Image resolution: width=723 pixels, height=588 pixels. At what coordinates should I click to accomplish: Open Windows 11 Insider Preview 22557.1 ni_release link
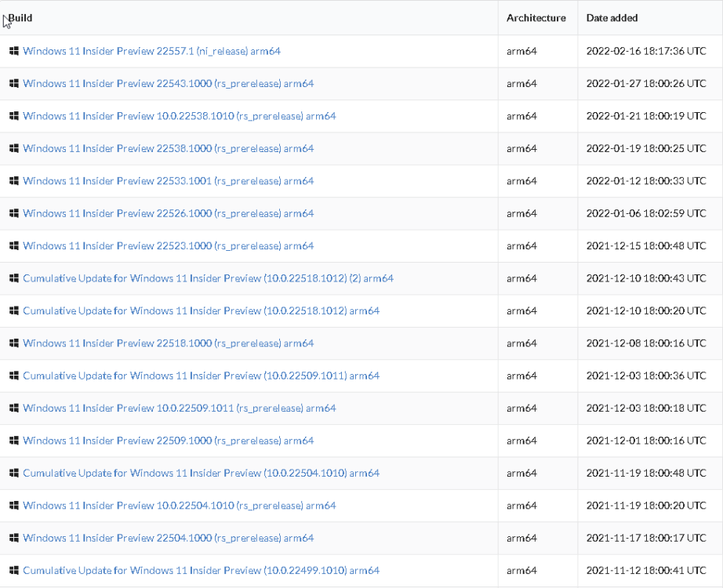(151, 51)
